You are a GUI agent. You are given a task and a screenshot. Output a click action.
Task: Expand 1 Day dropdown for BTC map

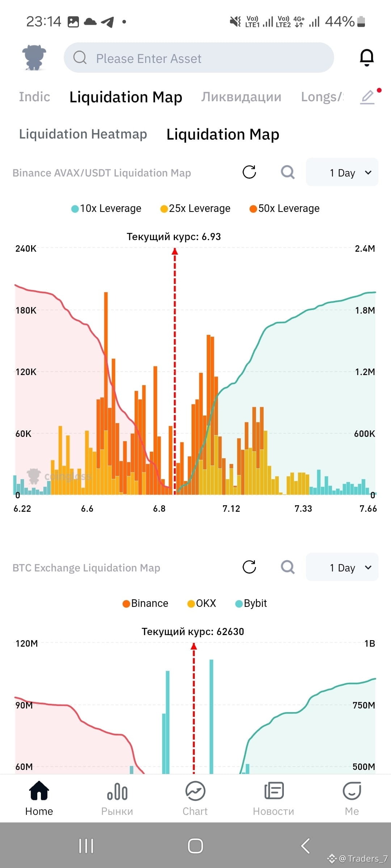click(342, 567)
